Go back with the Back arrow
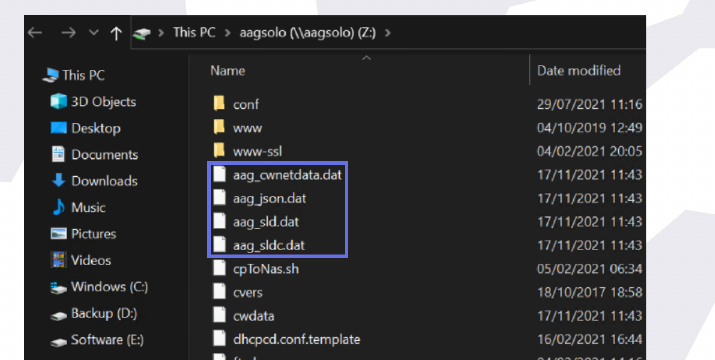715x360 pixels. [35, 33]
